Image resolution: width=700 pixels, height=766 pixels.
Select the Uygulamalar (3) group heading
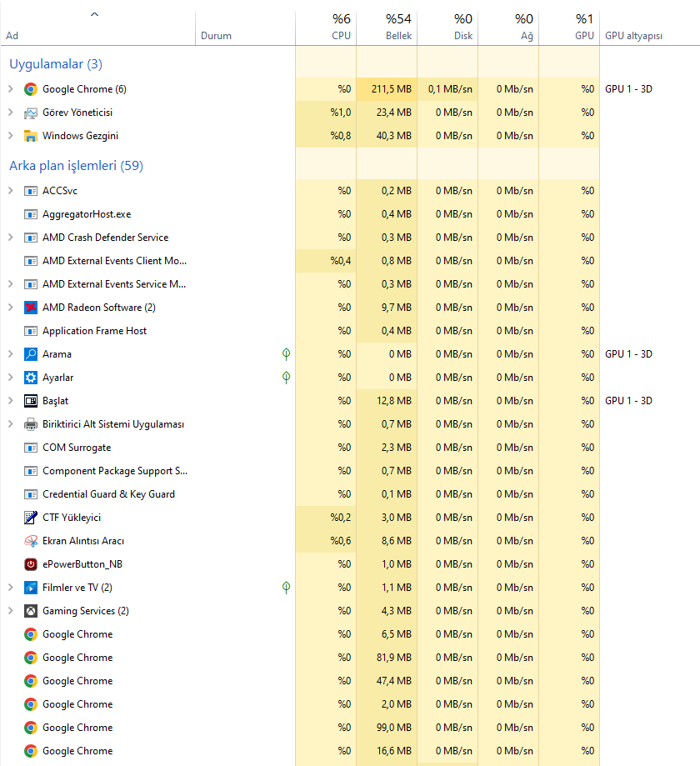pos(56,64)
